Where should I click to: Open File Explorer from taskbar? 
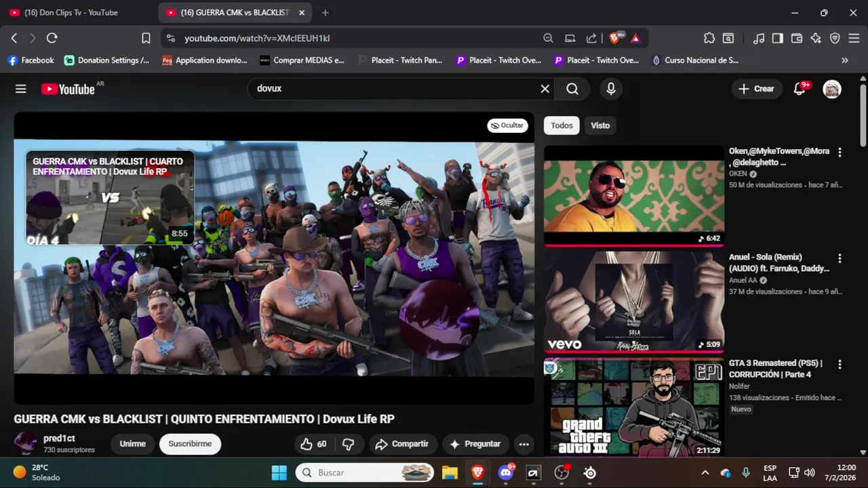pyautogui.click(x=450, y=472)
